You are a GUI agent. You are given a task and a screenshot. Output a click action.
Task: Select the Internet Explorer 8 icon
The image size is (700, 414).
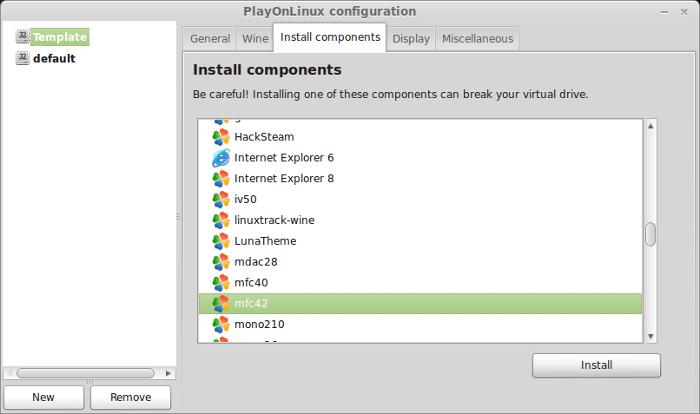[x=221, y=179]
